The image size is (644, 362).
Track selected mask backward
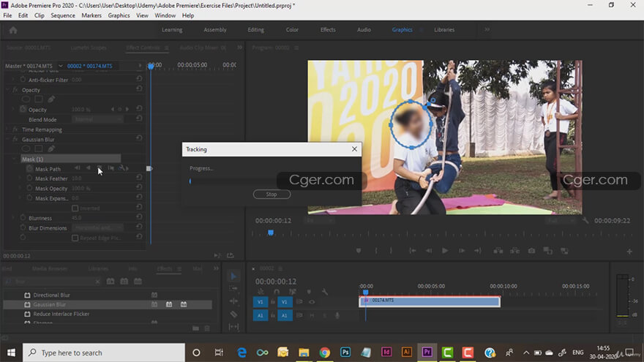(x=89, y=168)
